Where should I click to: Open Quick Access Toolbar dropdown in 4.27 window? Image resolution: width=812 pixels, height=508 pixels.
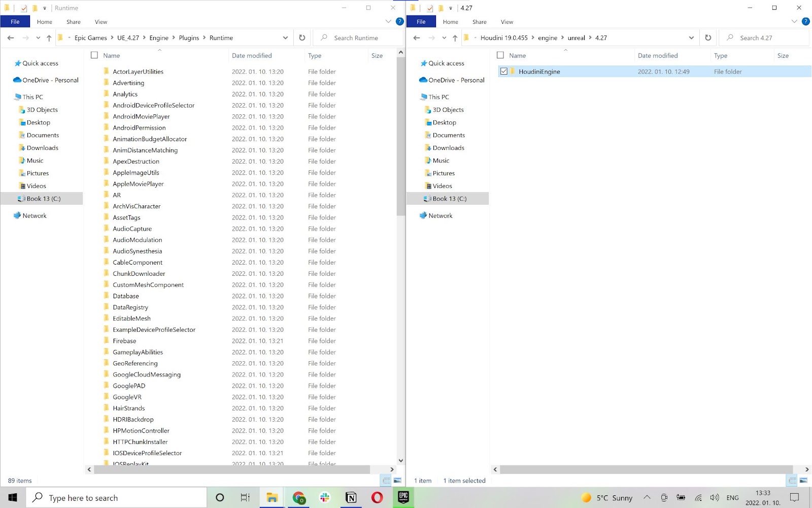(451, 8)
